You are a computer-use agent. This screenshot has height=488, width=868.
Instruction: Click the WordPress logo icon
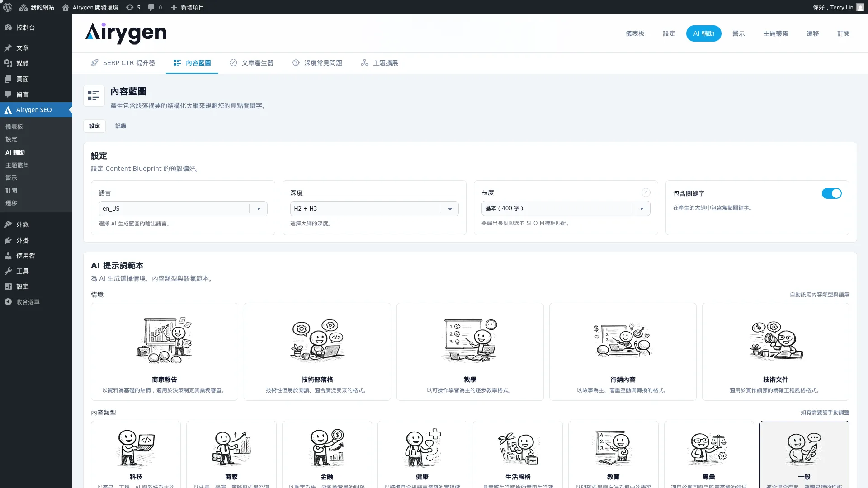(8, 7)
